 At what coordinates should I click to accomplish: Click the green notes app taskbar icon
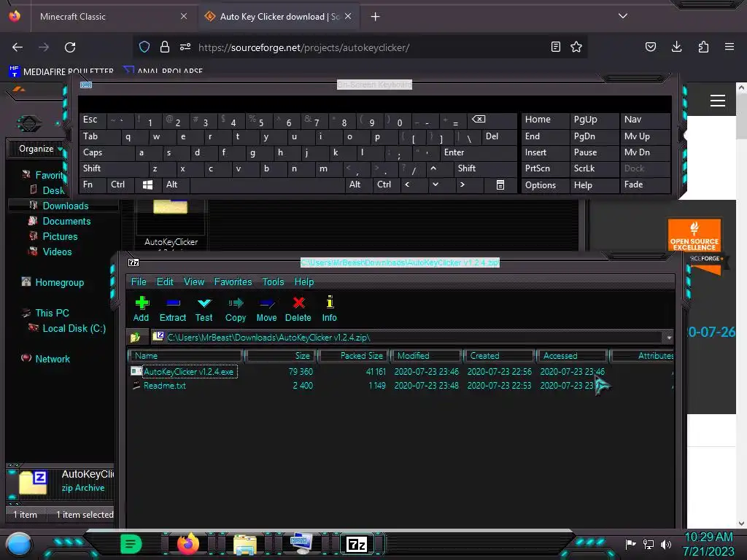pyautogui.click(x=131, y=544)
